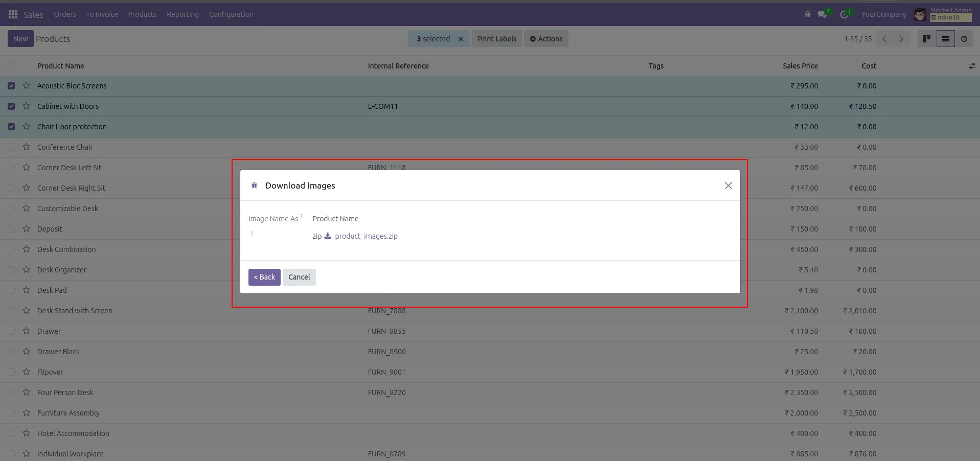The width and height of the screenshot is (980, 461).
Task: Open the Configuration menu
Action: [231, 14]
